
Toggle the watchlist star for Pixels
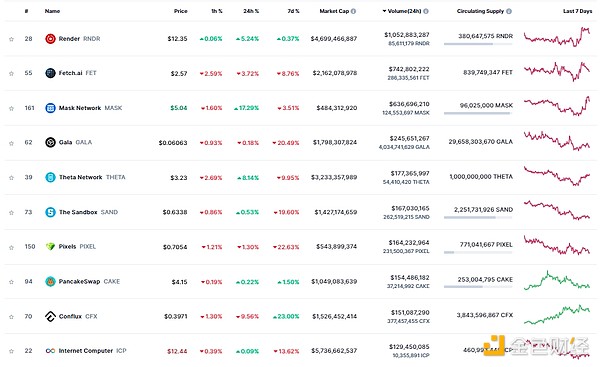click(x=11, y=247)
